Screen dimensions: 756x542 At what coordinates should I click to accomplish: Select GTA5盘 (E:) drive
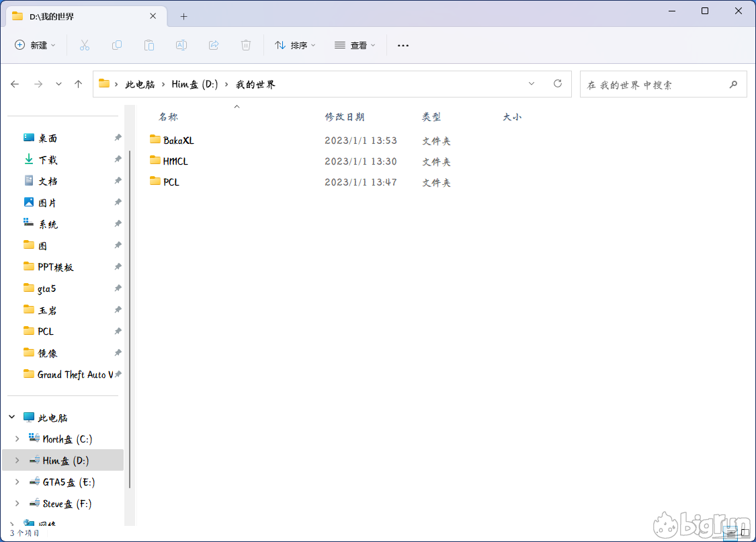point(69,482)
